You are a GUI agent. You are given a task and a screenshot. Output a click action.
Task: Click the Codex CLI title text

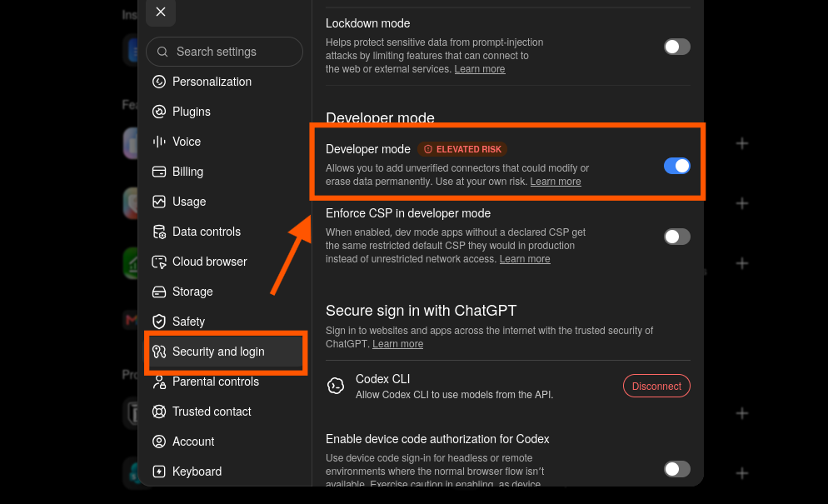click(x=383, y=379)
